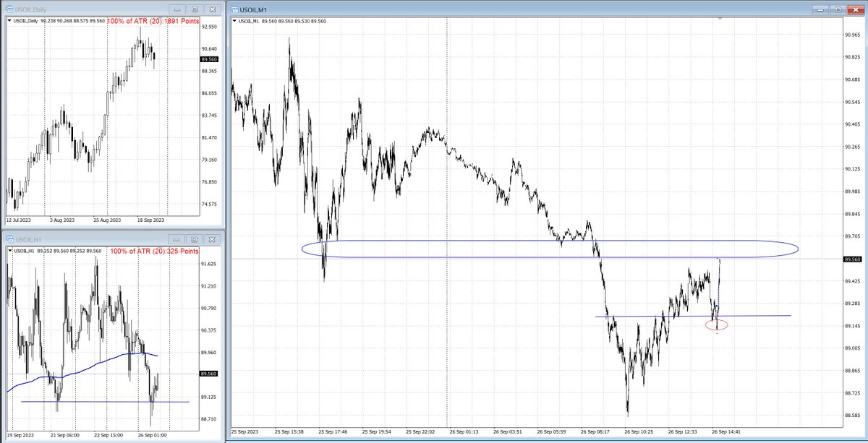Click the 89.705 price on M1 axis

pos(853,236)
